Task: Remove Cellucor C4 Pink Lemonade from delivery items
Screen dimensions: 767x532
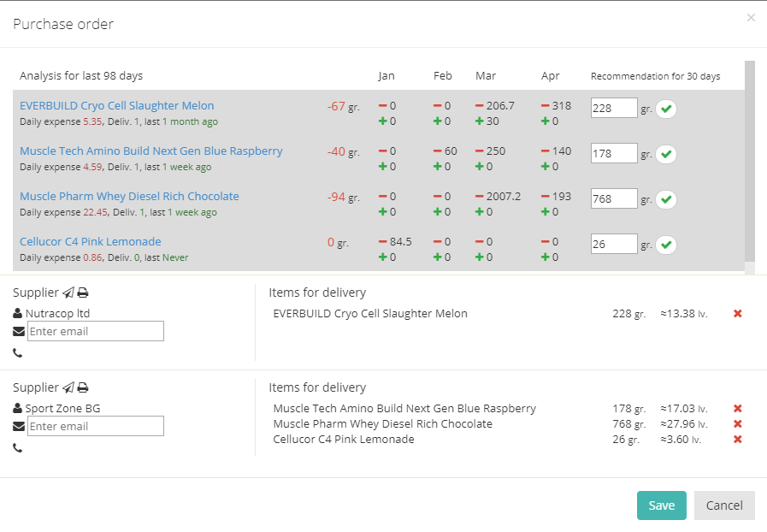Action: click(738, 440)
